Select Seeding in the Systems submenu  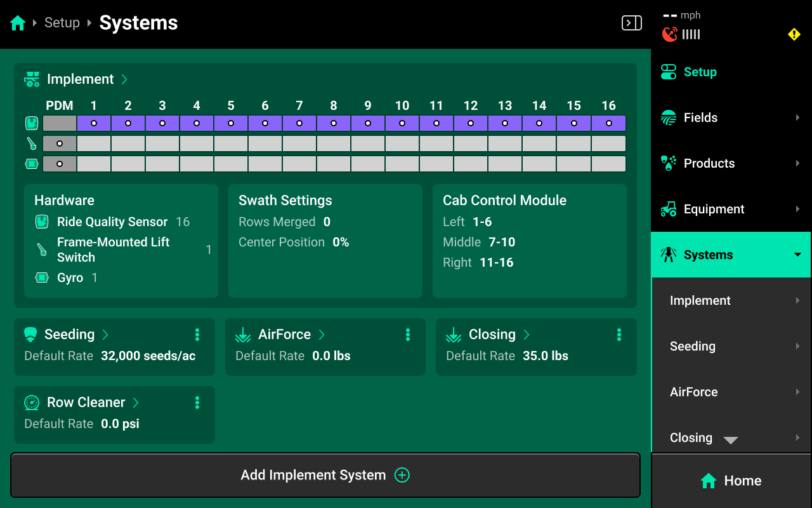click(731, 346)
